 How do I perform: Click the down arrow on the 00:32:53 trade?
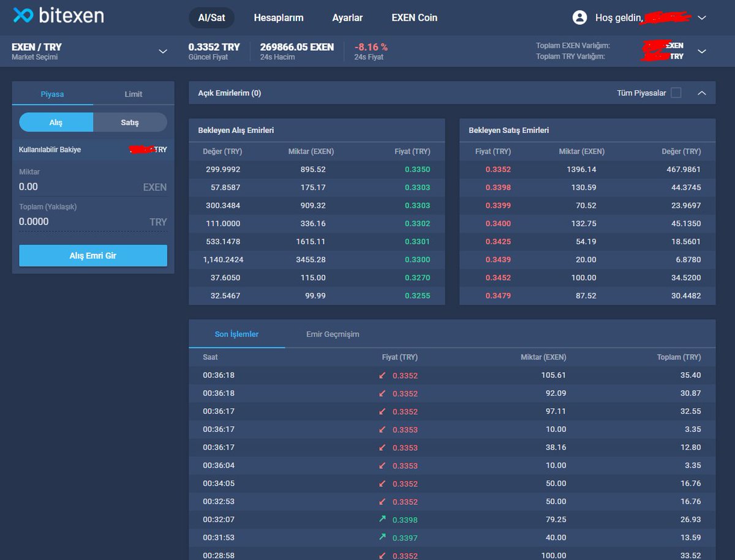(382, 502)
